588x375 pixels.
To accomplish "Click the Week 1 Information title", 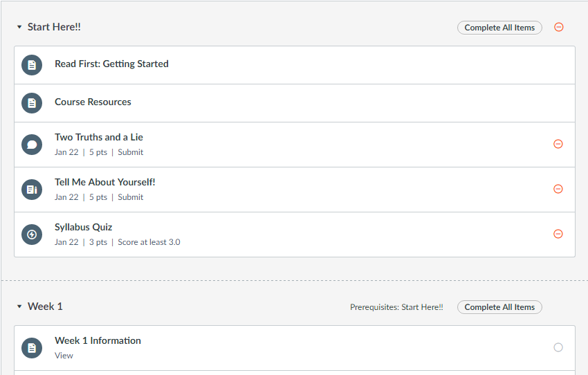I will [98, 340].
